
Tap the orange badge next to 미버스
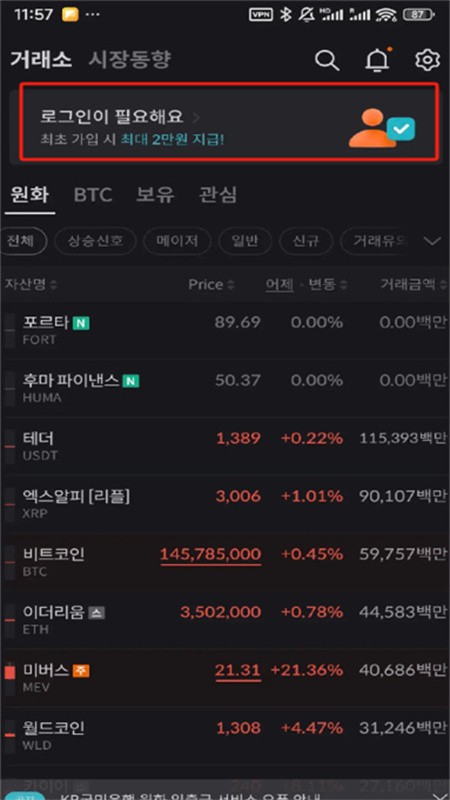[81, 671]
